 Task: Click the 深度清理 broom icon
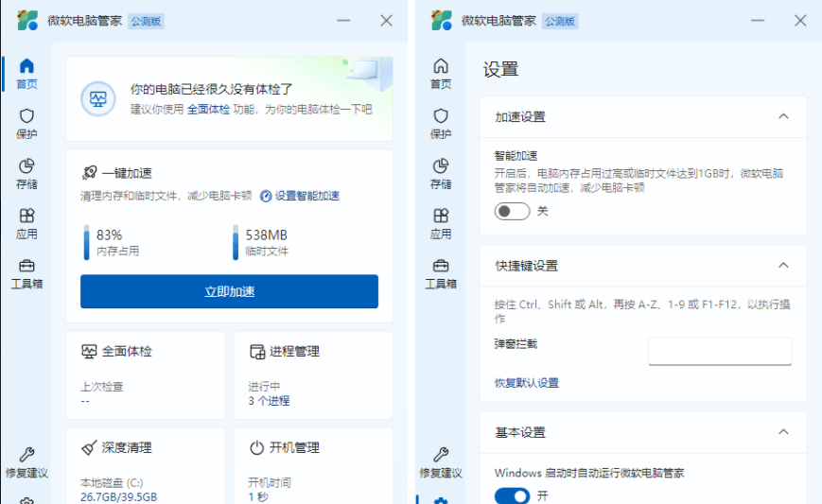tap(89, 448)
